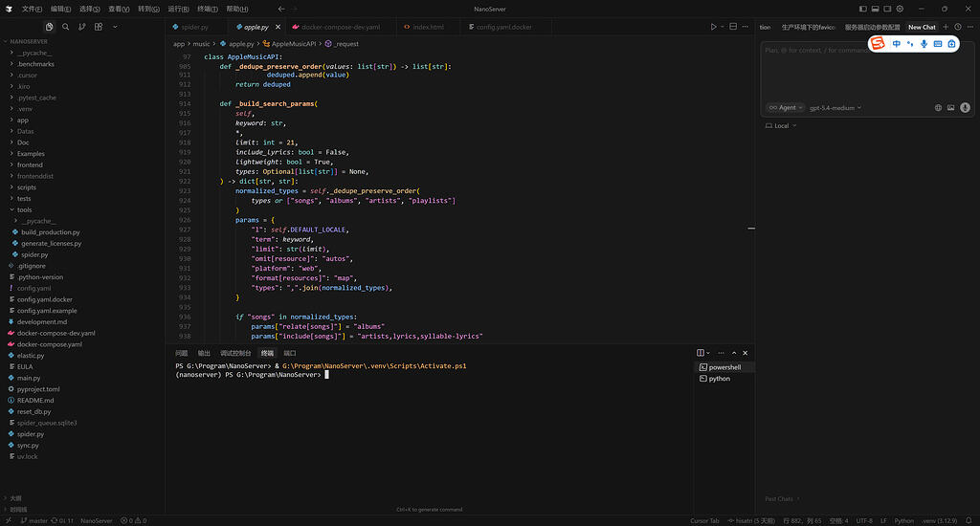The image size is (980, 526).
Task: Split the editor with the layout icon
Action: pos(733,27)
